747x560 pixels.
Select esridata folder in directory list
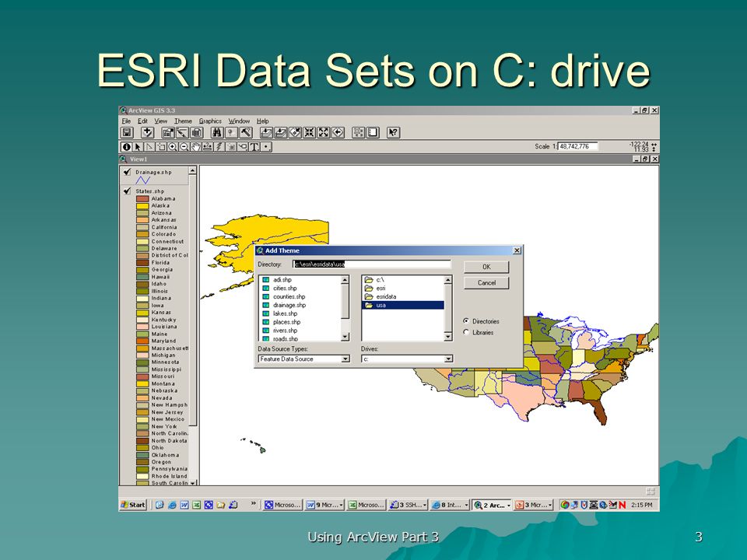(x=387, y=296)
